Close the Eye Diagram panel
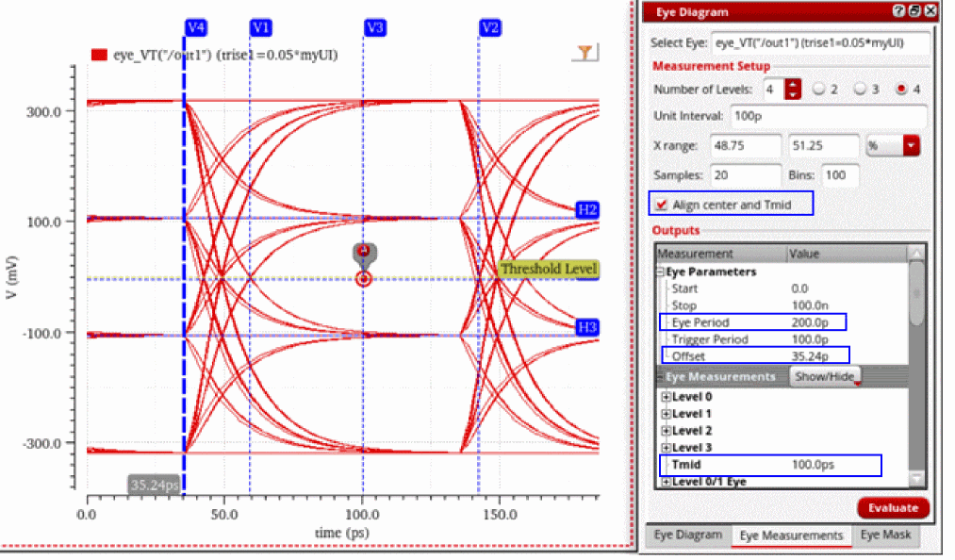 click(x=930, y=11)
